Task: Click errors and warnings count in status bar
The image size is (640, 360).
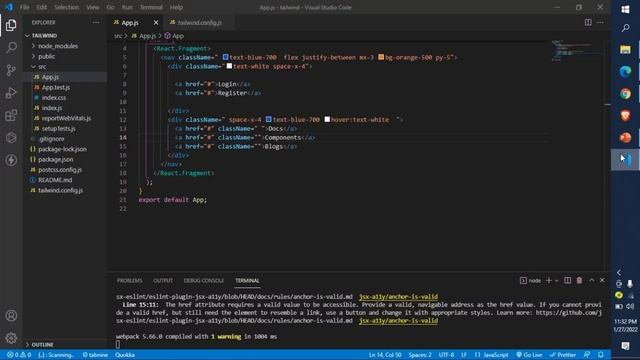Action: pyautogui.click(x=19, y=355)
